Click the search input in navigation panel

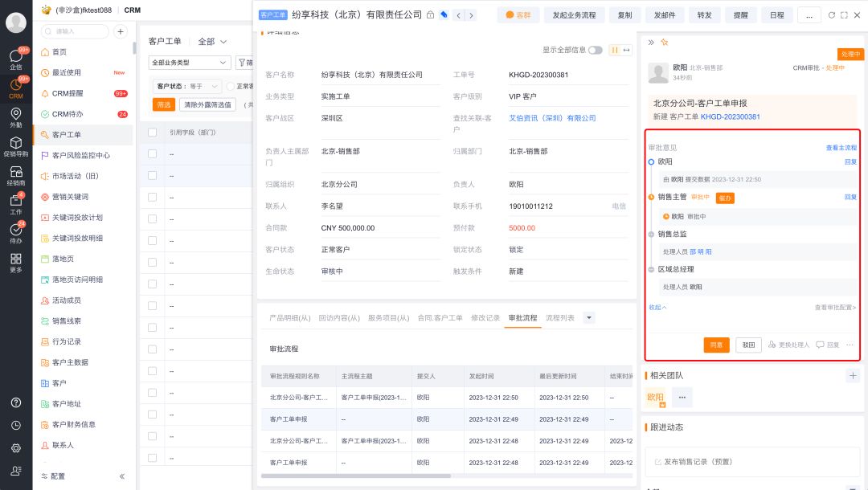[x=76, y=31]
